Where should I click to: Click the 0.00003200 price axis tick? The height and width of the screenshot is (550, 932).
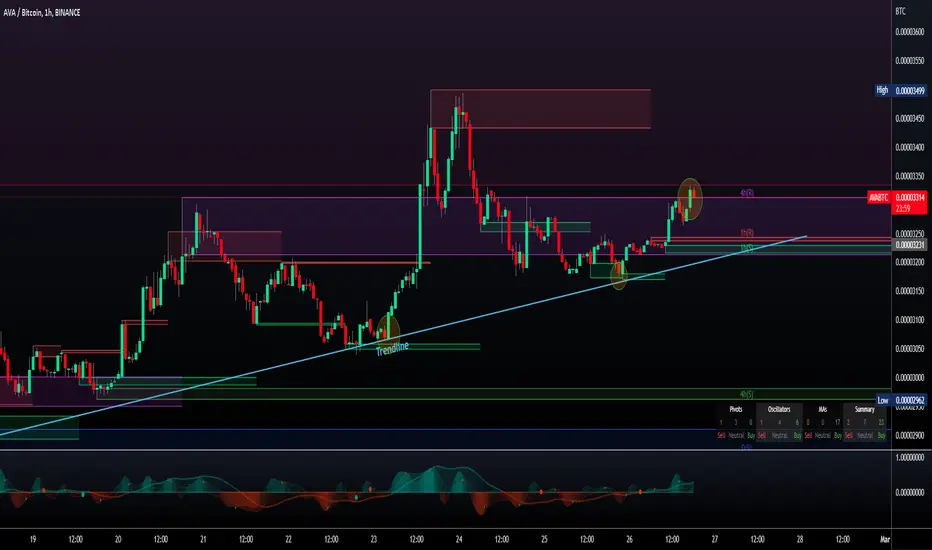click(910, 262)
